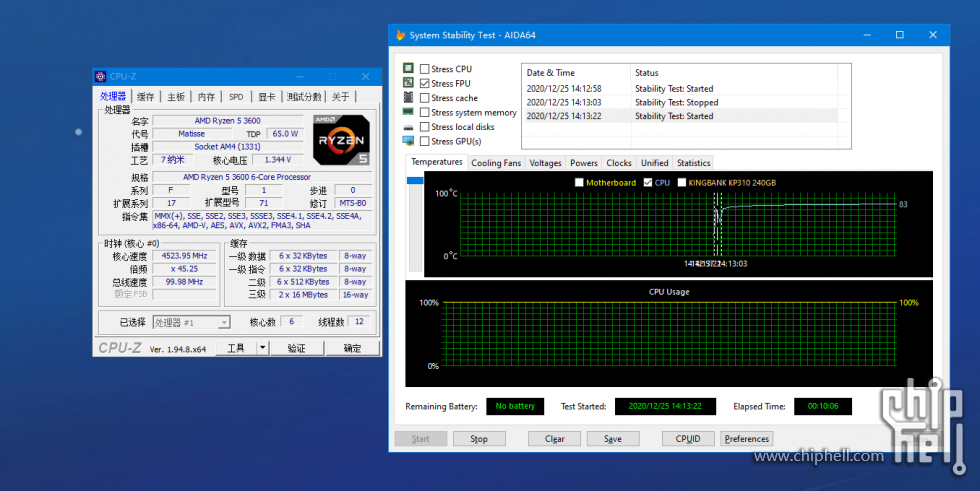Open the Statistics tab

(694, 163)
